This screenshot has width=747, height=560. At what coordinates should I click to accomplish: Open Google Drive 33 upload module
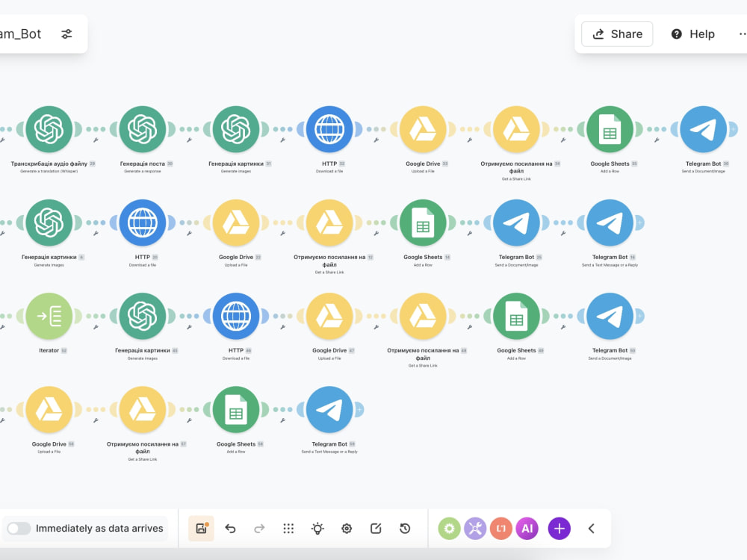pos(423,129)
